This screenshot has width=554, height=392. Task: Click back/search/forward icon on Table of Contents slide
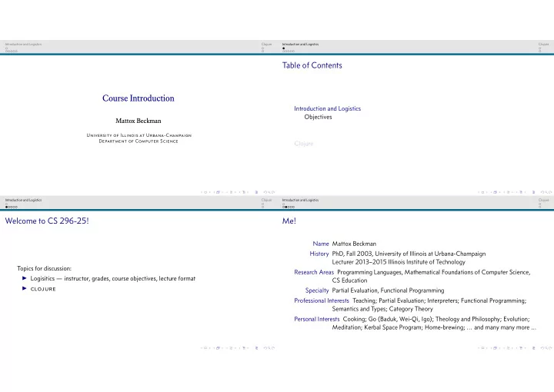click(546, 192)
